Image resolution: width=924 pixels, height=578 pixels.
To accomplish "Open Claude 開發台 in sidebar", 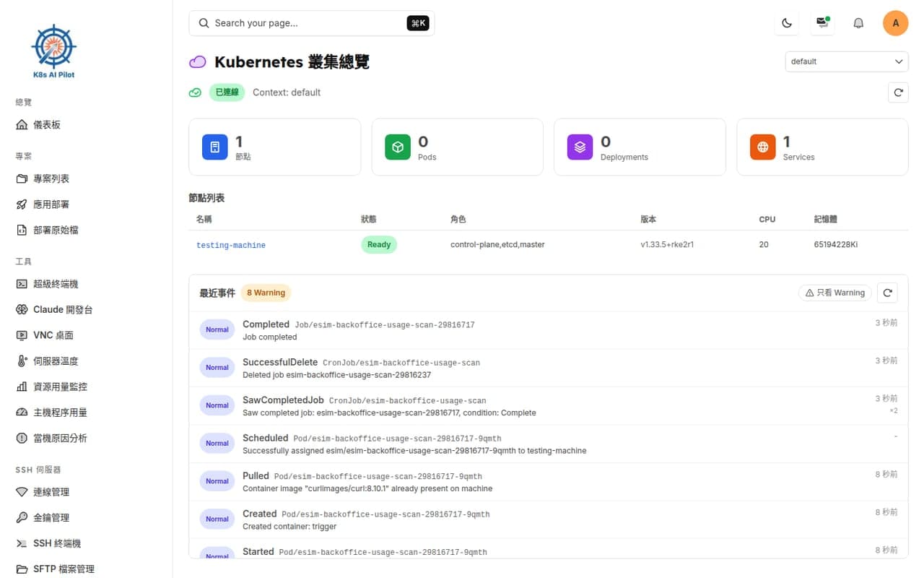I will pos(63,309).
